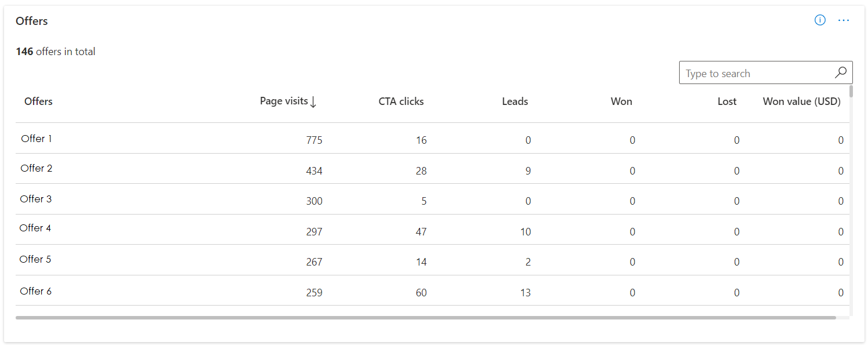Choose Offer 6 from the list

point(36,291)
